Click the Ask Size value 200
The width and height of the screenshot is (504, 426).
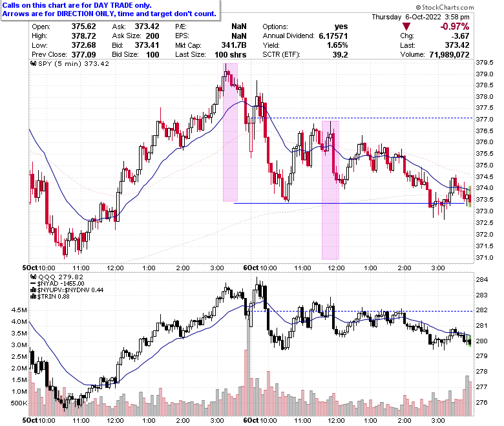point(152,36)
